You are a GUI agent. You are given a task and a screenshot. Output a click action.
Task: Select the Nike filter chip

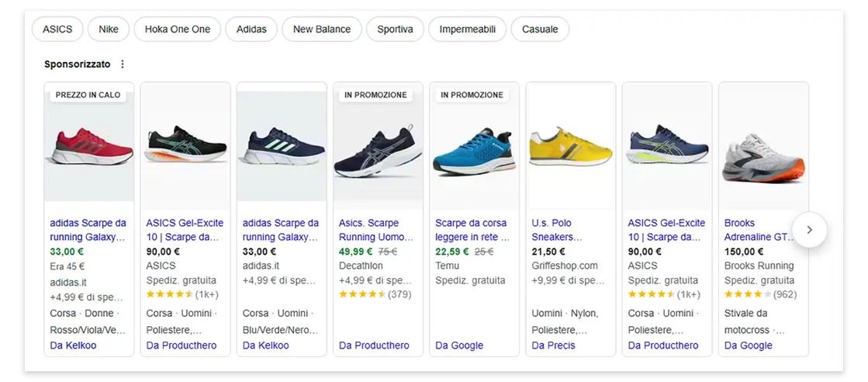coord(109,30)
